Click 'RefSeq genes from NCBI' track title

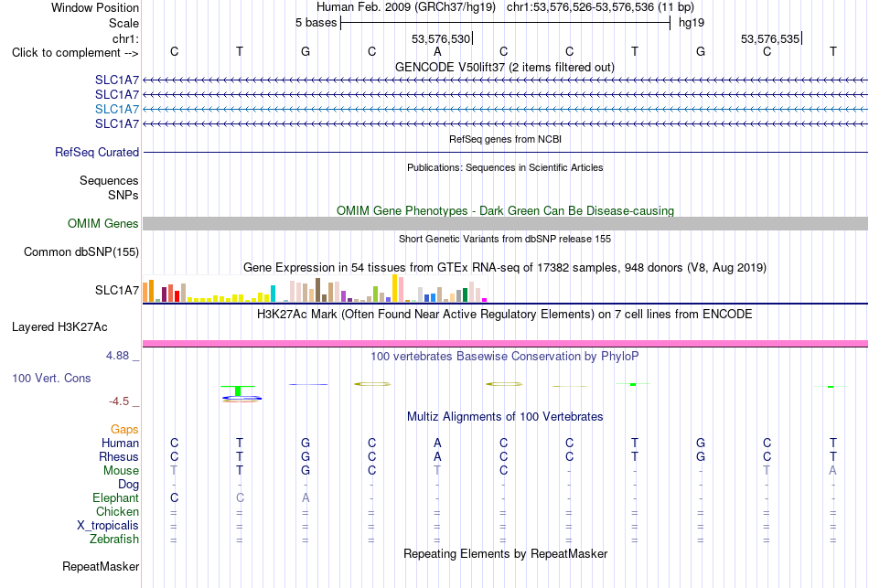505,139
